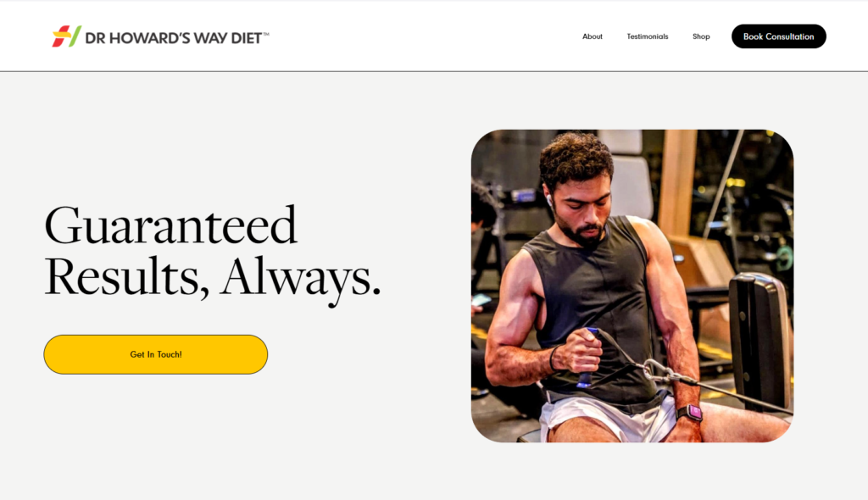Select the word Guaranteed in the headline

click(x=170, y=226)
